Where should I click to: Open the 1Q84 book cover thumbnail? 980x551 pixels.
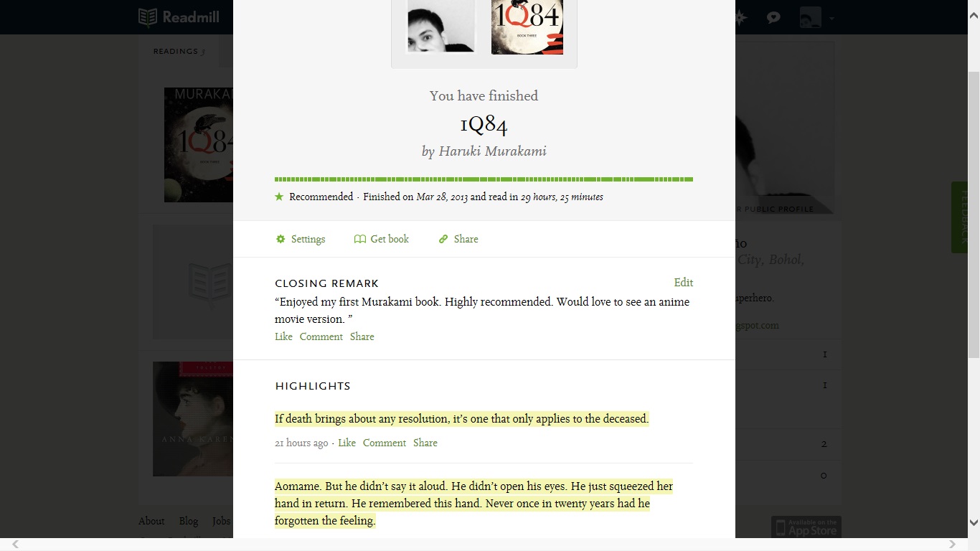[x=527, y=27]
